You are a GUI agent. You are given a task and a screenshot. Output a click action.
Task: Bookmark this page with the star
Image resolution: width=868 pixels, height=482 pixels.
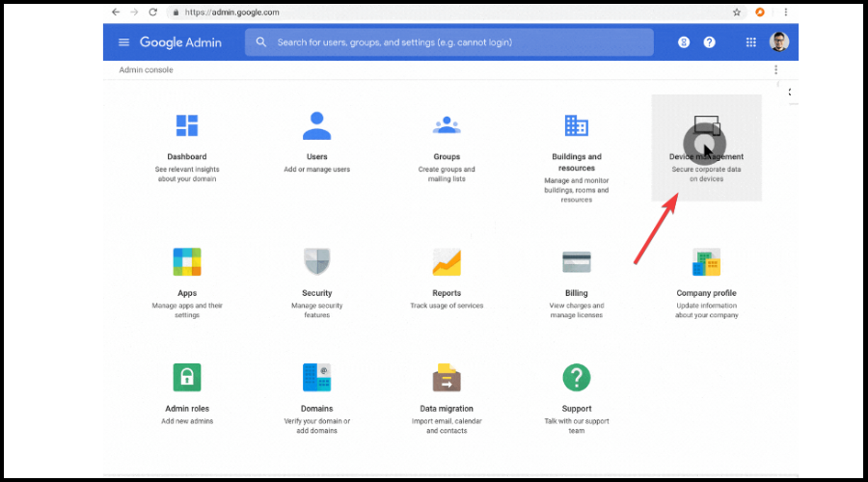point(736,13)
